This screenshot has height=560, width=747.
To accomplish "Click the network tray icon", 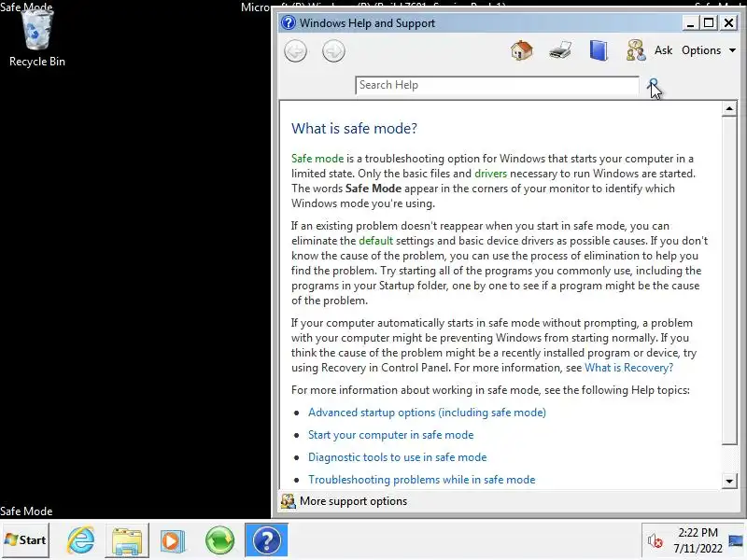I will tap(736, 540).
